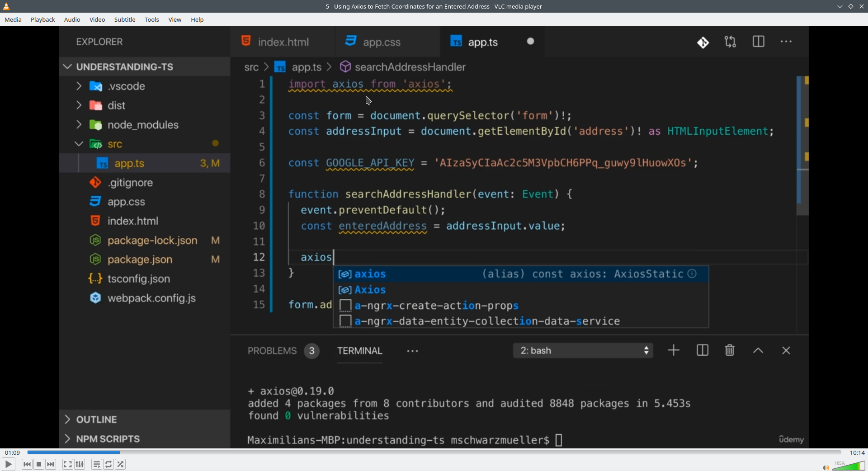Open the Tools menu

[x=152, y=19]
